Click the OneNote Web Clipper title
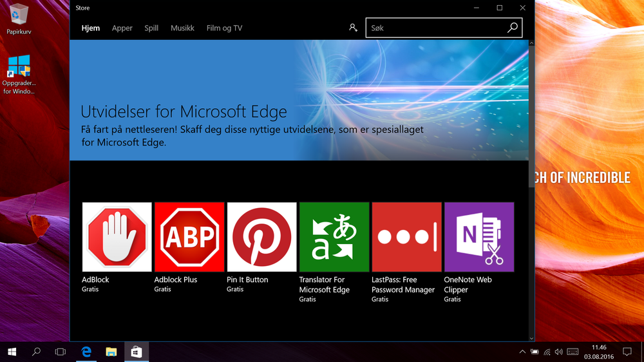This screenshot has height=362, width=644. [468, 284]
